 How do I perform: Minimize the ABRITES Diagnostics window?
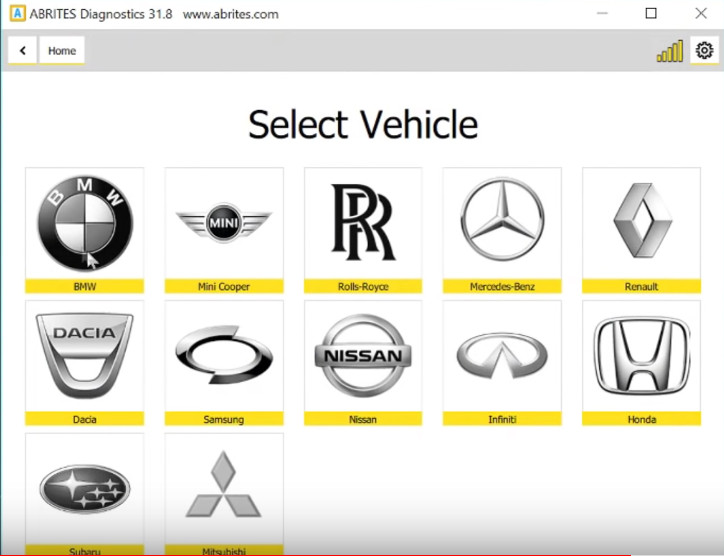[x=602, y=13]
